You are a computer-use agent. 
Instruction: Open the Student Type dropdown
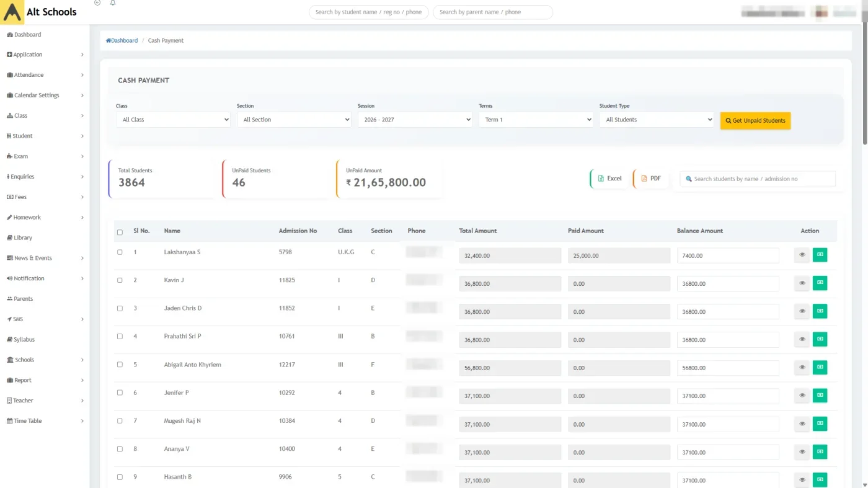coord(657,120)
